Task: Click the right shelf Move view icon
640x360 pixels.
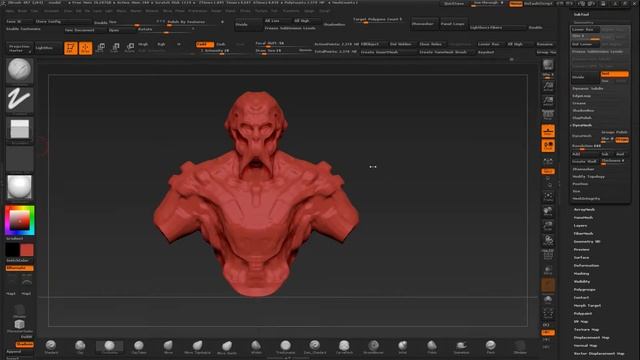Action: tap(548, 211)
